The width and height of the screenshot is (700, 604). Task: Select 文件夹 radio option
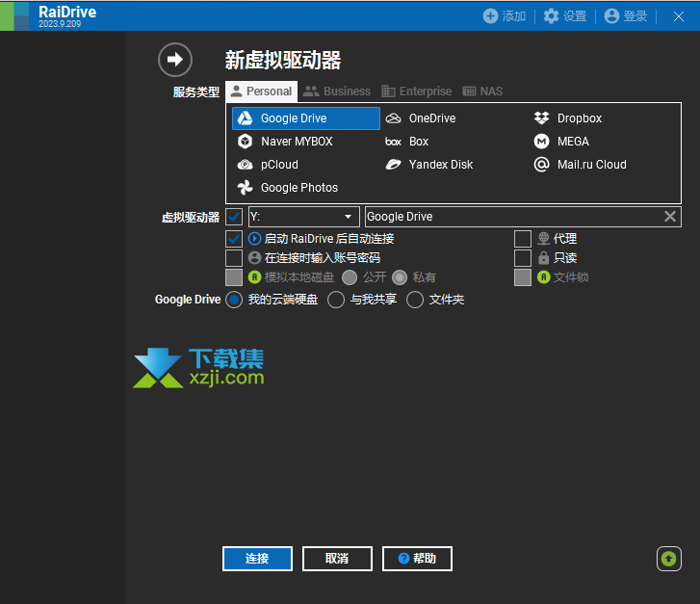(415, 300)
